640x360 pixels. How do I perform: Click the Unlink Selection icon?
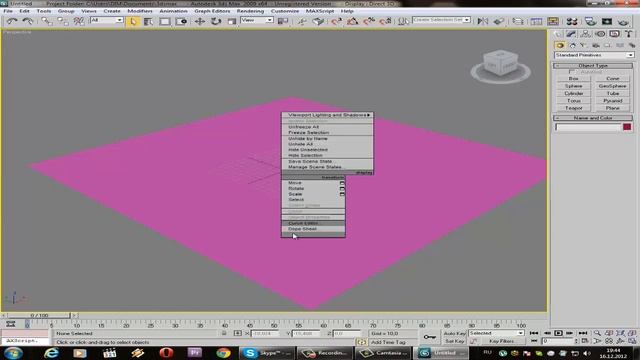(x=62, y=21)
